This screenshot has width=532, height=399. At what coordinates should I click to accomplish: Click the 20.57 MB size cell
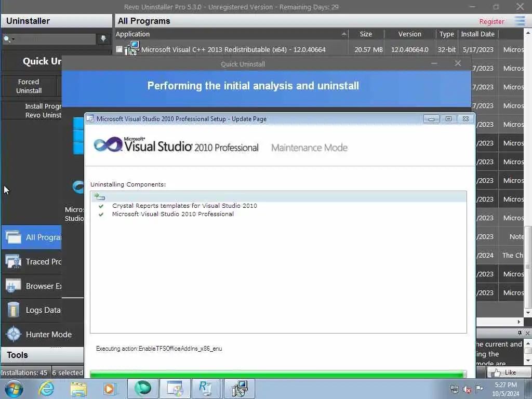tap(368, 49)
